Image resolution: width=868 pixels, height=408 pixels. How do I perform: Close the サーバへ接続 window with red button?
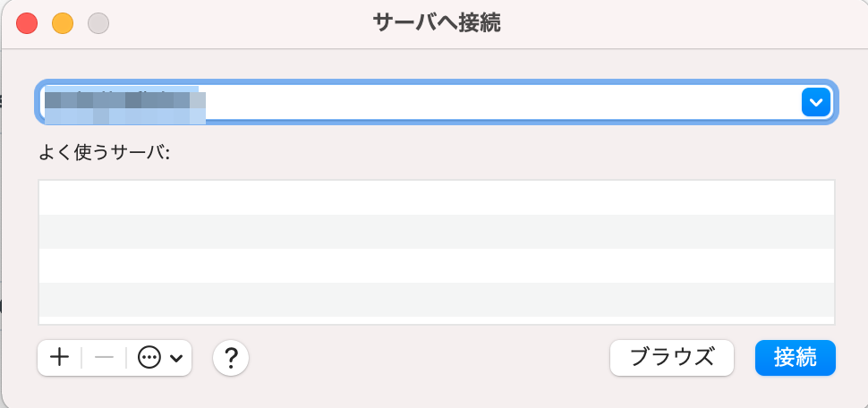pos(27,24)
